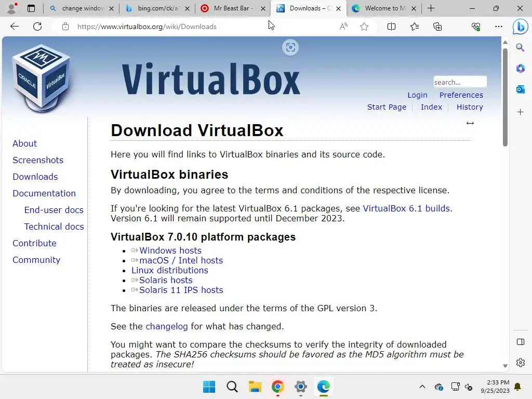This screenshot has height=399, width=532.
Task: Click the page vertical scrollbar thumb
Action: 505,98
